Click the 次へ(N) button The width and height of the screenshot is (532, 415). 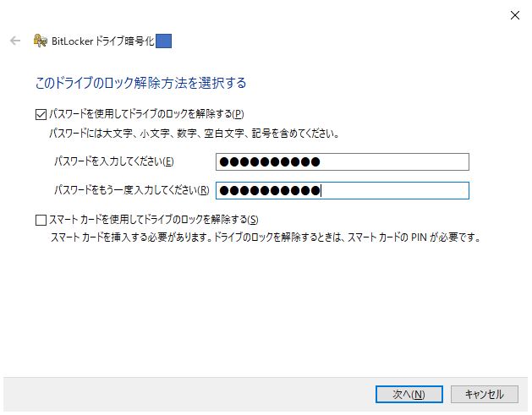(x=409, y=395)
